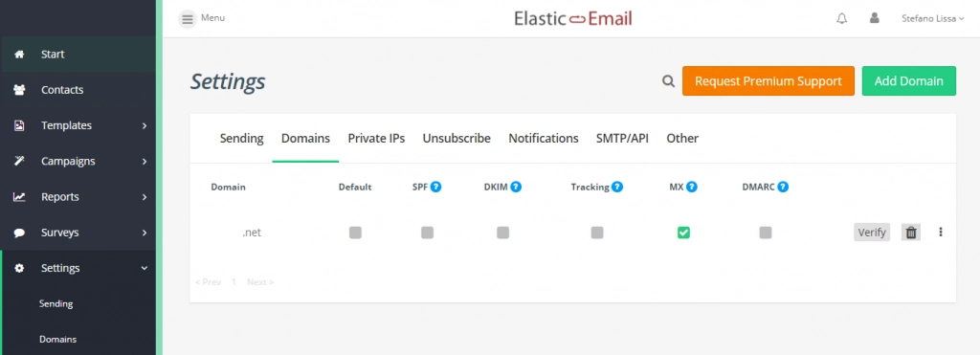Click the Add Domain button
This screenshot has height=355, width=980.
909,81
